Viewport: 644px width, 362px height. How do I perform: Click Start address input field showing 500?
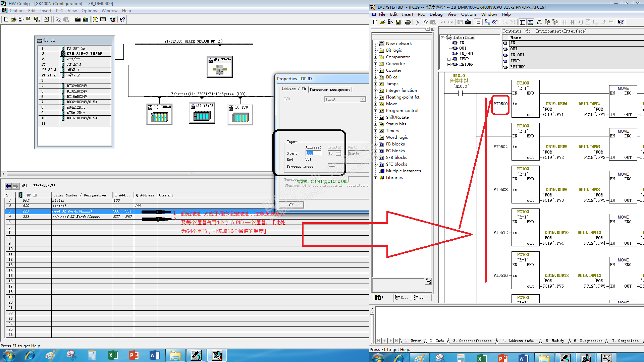point(313,153)
